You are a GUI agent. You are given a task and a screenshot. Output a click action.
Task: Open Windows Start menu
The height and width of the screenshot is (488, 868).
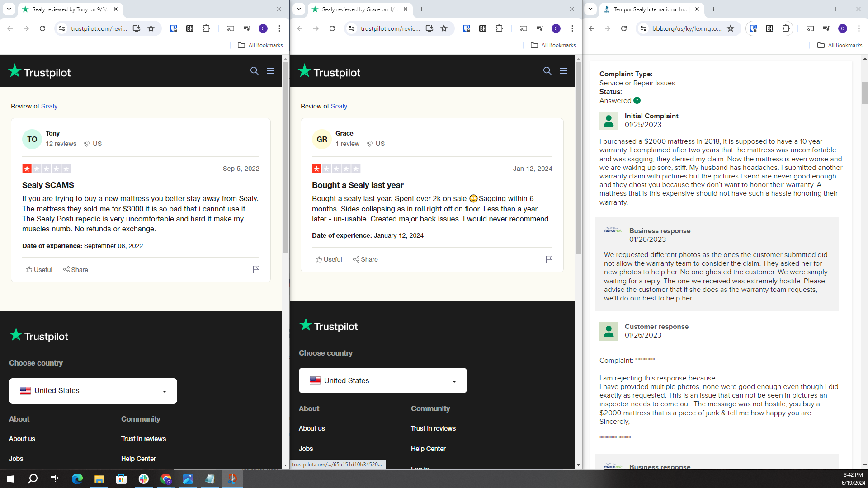11,479
